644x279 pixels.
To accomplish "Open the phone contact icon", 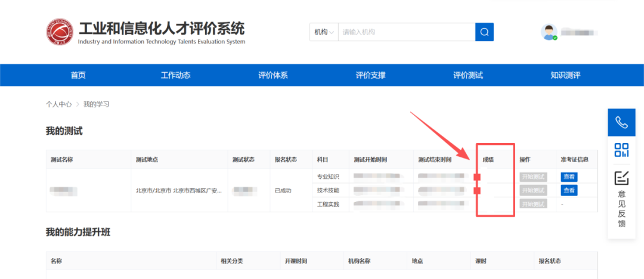I will point(621,122).
